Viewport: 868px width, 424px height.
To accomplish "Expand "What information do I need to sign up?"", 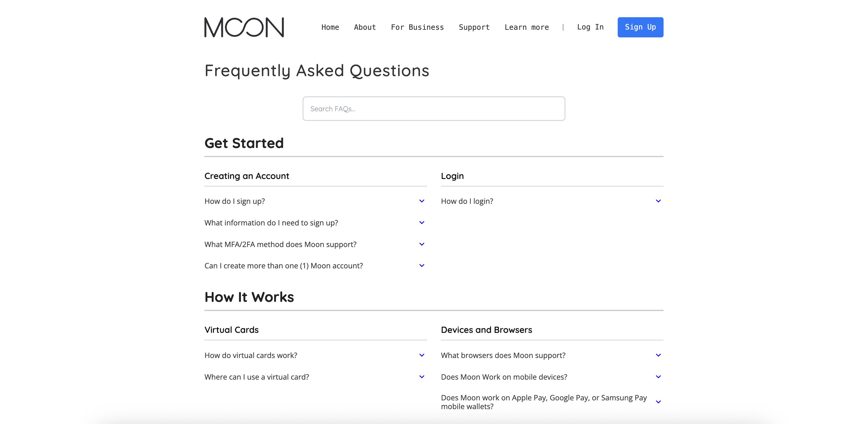I will [421, 222].
